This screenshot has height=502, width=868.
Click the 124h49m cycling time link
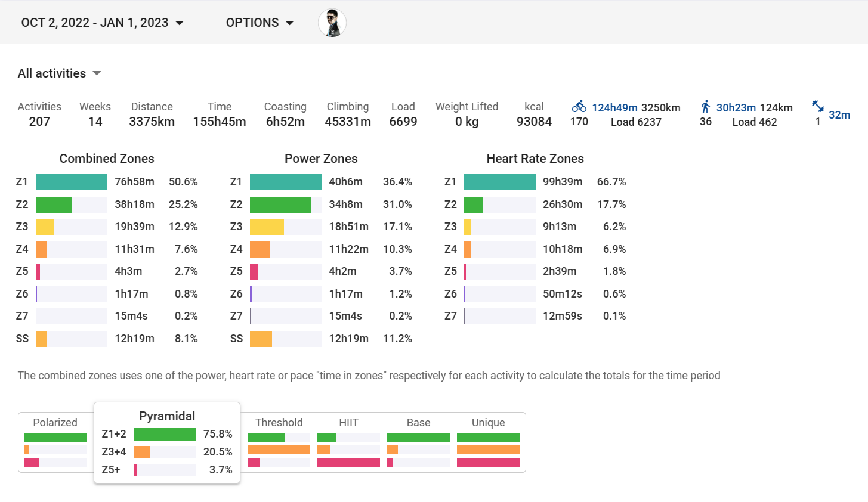click(x=614, y=108)
